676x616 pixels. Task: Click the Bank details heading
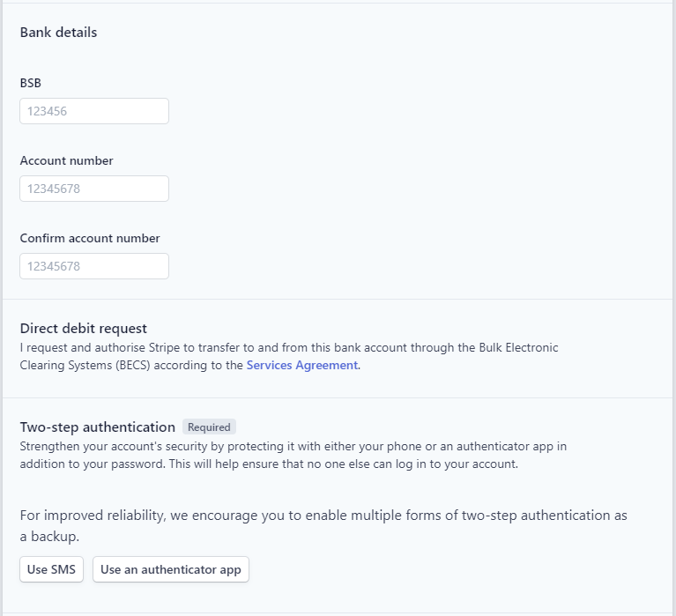(x=58, y=33)
